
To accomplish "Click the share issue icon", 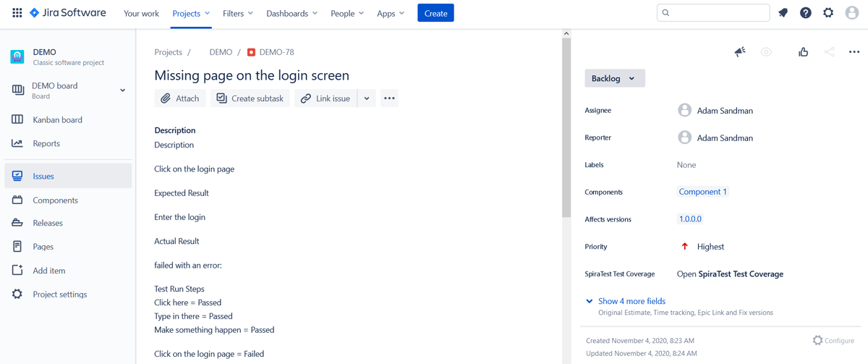I will coord(829,52).
